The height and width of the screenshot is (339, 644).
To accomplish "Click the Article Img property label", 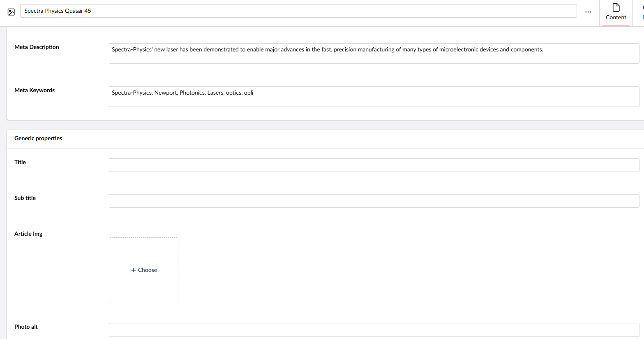I will coord(28,234).
